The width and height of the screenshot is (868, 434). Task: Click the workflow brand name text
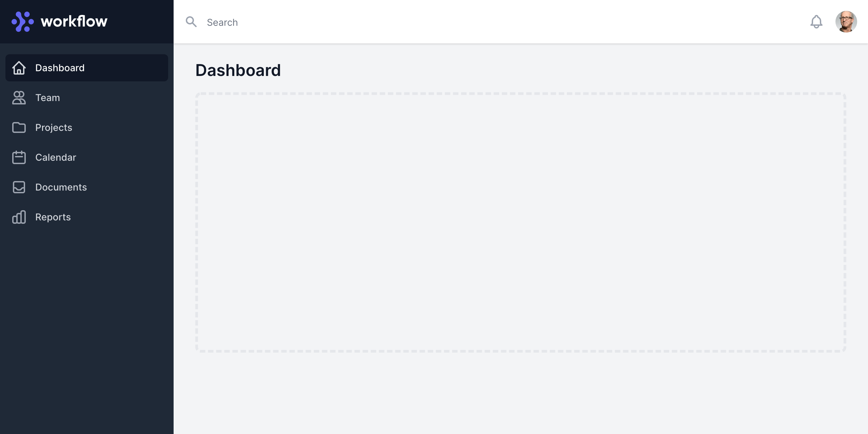pyautogui.click(x=74, y=22)
